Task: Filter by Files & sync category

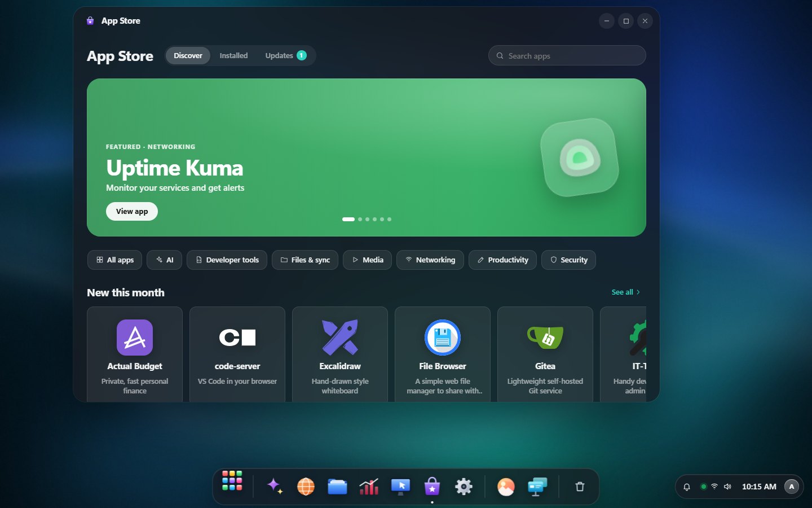Action: pos(305,260)
